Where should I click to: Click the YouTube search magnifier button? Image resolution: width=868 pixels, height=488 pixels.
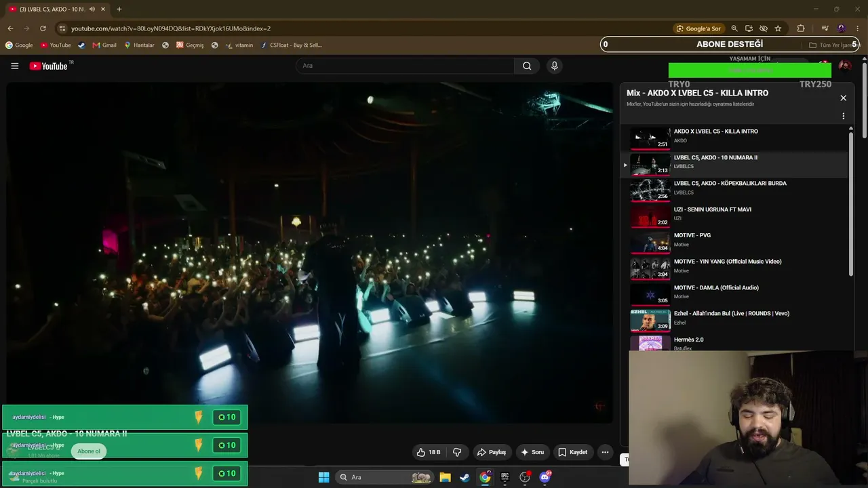coord(527,66)
